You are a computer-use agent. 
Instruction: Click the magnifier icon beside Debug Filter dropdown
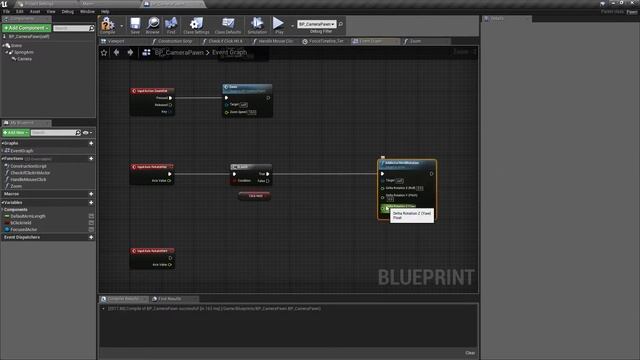(x=340, y=24)
